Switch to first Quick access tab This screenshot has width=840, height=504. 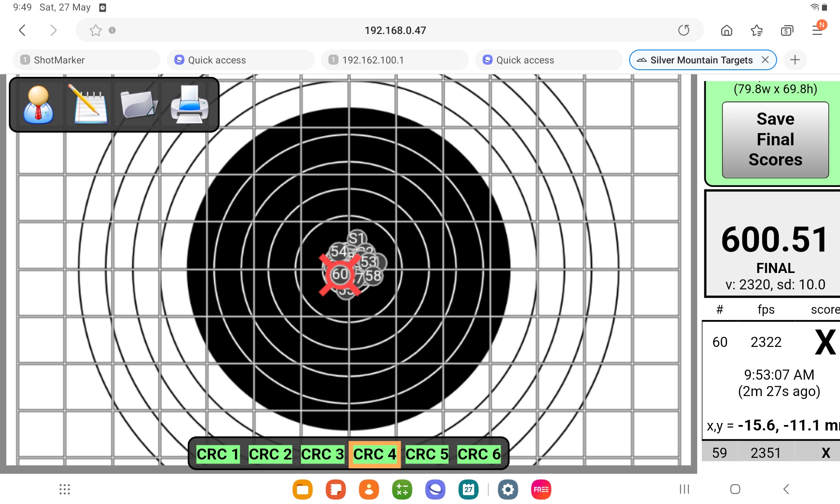click(x=241, y=60)
